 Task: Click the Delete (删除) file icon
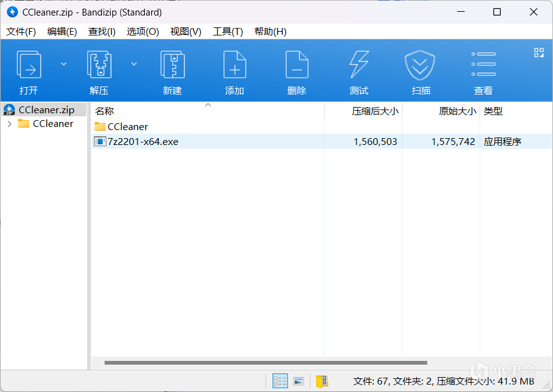pos(297,65)
